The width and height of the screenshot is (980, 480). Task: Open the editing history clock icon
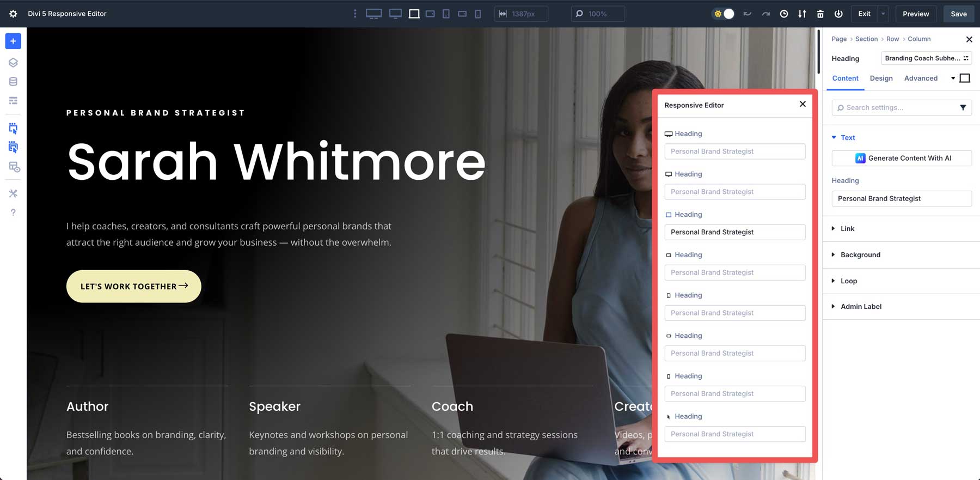(784, 14)
